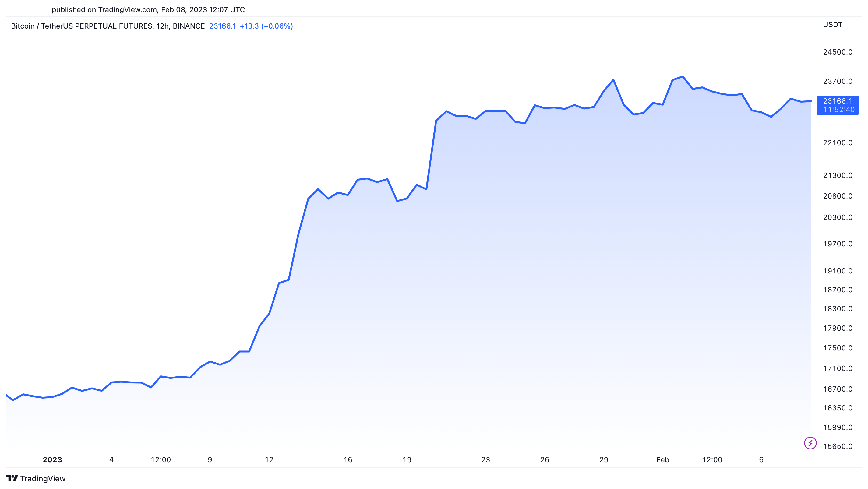This screenshot has height=489, width=868.
Task: Click the current price 23166.1 legend value
Action: point(222,25)
